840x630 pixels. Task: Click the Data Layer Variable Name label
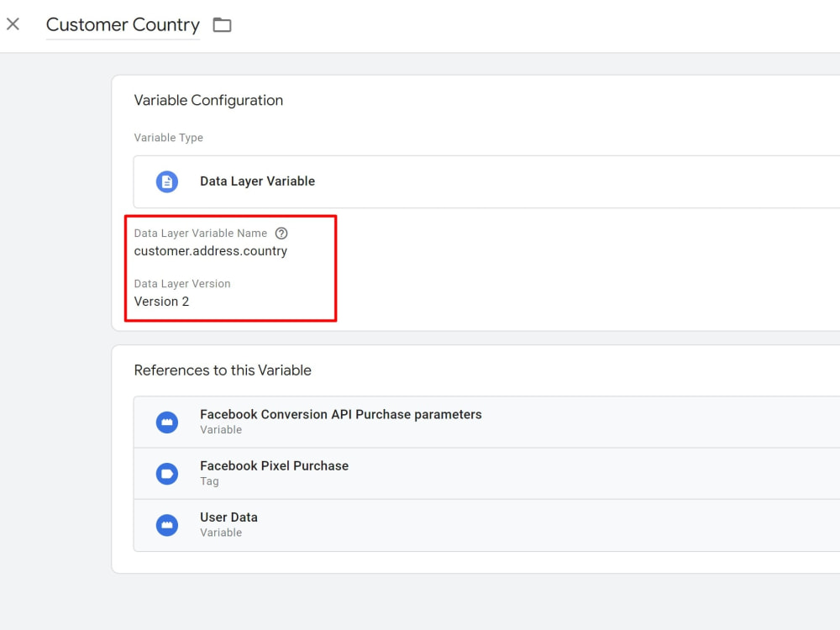pyautogui.click(x=201, y=233)
